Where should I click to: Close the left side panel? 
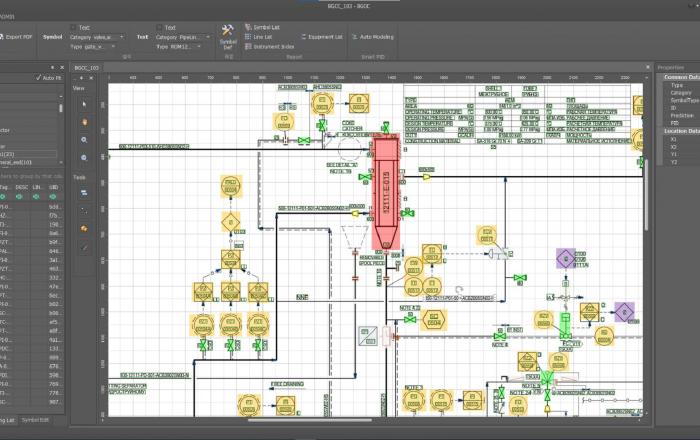pyautogui.click(x=62, y=67)
